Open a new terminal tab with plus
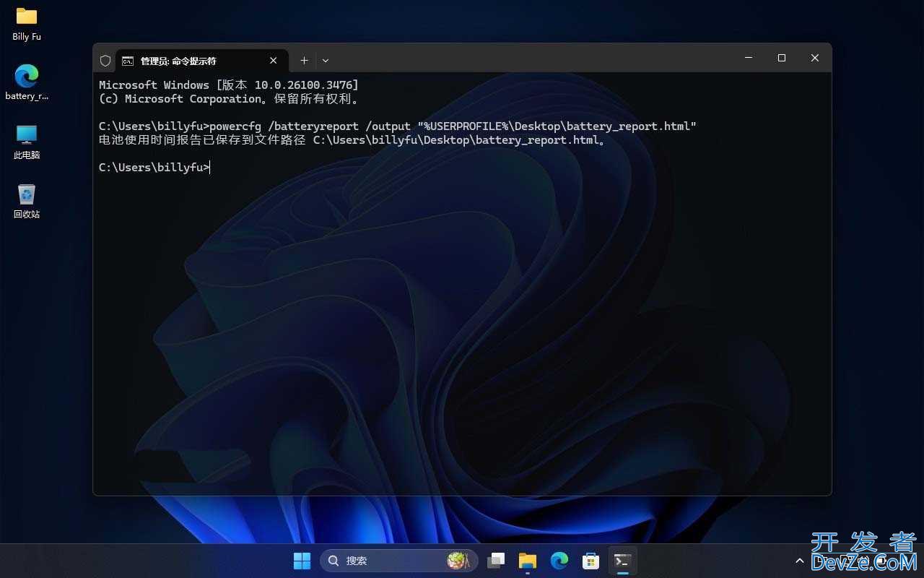This screenshot has height=578, width=924. 304,61
